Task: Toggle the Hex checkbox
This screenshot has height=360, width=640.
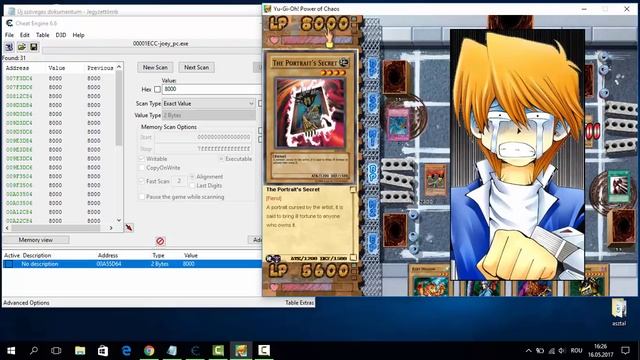Action: point(157,89)
